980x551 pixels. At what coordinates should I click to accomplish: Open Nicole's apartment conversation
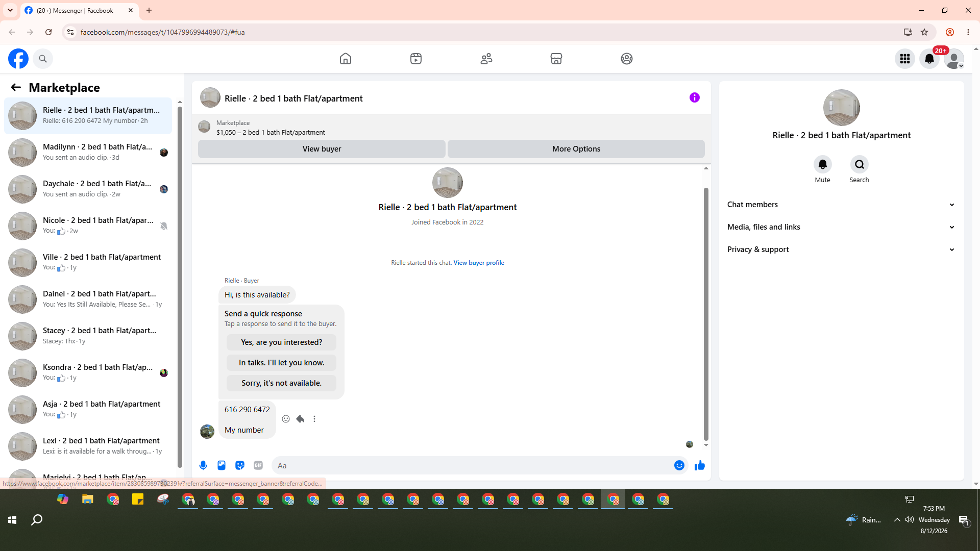(x=88, y=226)
